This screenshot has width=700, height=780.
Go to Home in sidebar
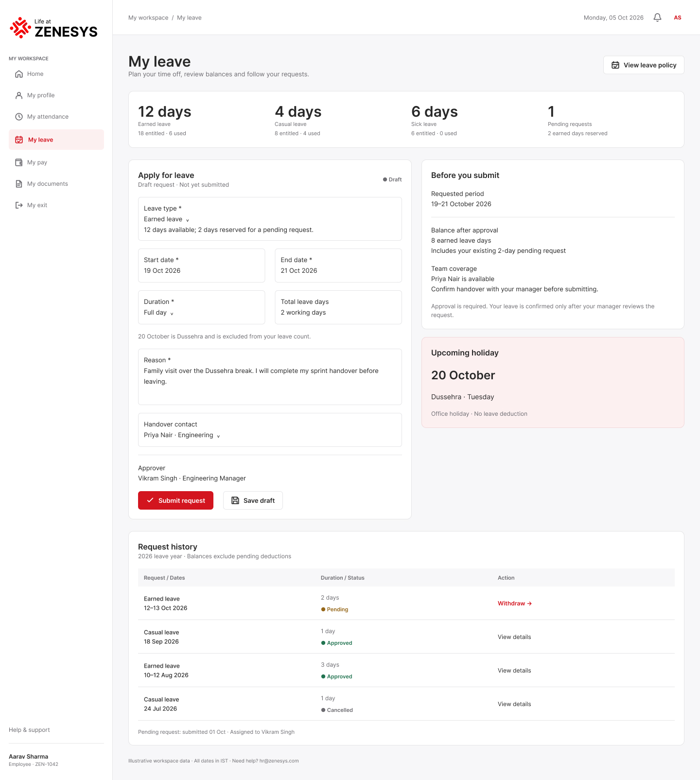(x=56, y=74)
